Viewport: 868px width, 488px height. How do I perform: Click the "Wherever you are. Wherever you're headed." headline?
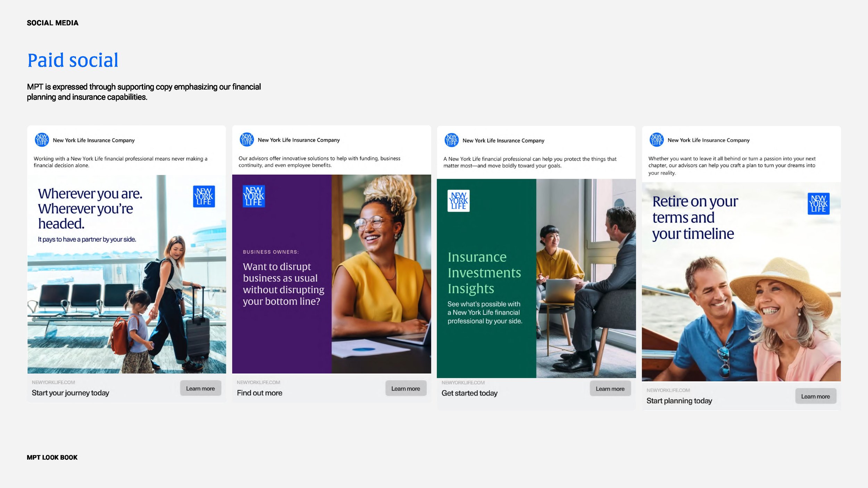90,209
